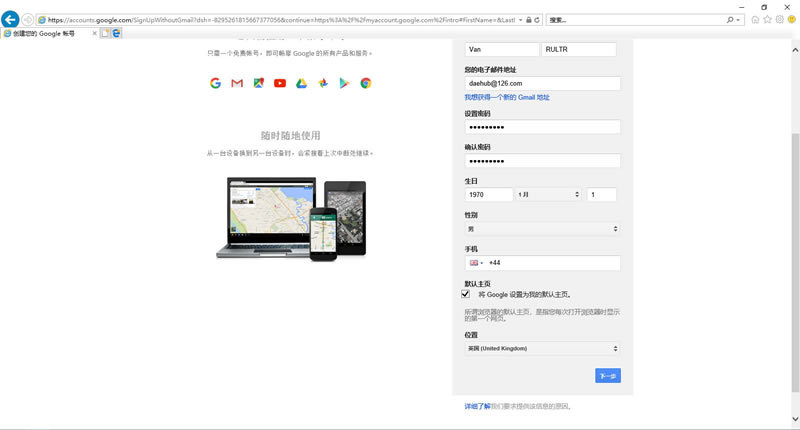Click the Google Maps icon
Viewport: 800px width, 430px height.
[x=259, y=83]
